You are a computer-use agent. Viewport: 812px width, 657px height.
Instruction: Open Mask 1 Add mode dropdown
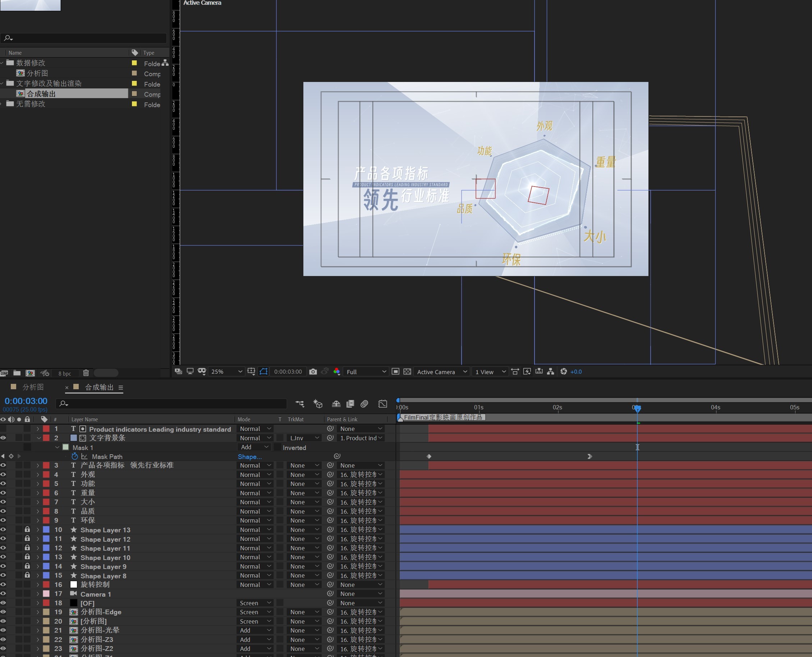(x=254, y=447)
